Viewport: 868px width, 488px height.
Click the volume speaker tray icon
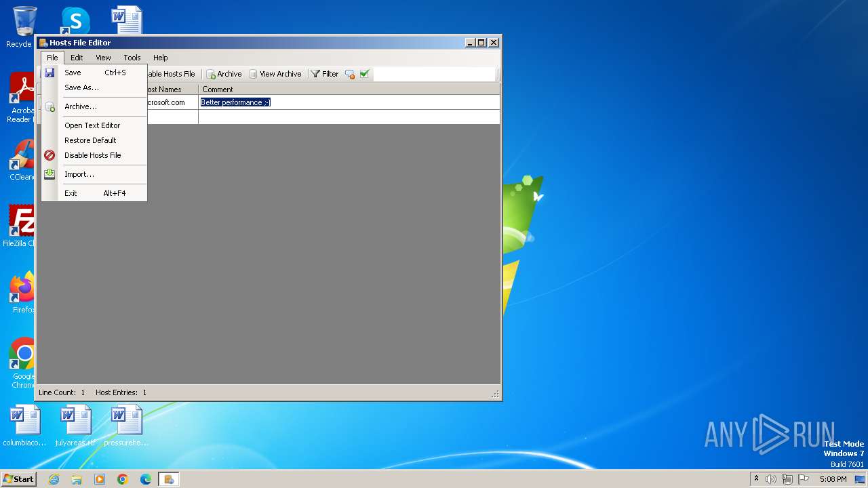(771, 479)
